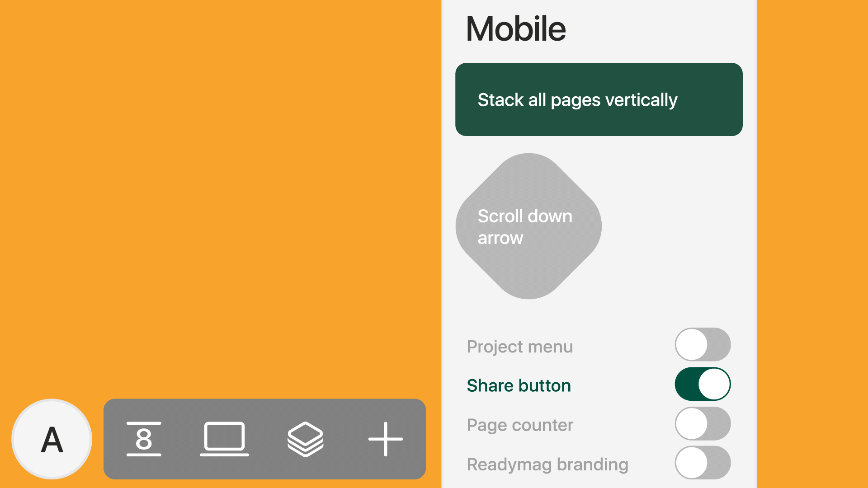Open the Layers stack icon
The height and width of the screenshot is (488, 868).
click(x=305, y=439)
